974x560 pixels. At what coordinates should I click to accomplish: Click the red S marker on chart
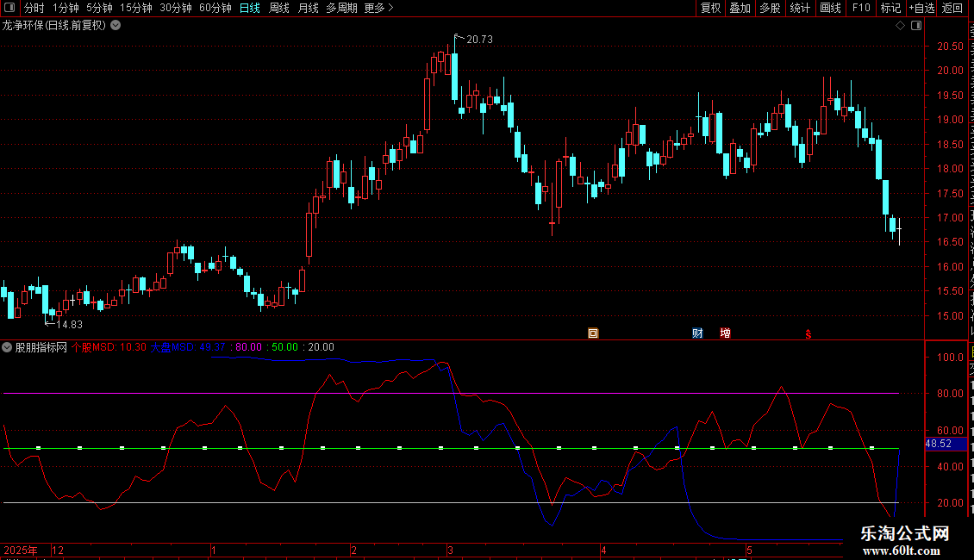click(809, 334)
